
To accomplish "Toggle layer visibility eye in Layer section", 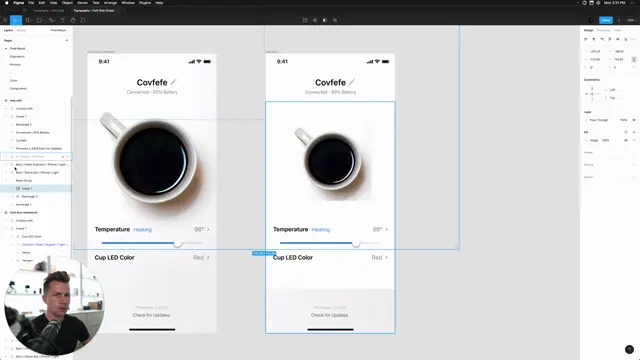I will tap(634, 120).
